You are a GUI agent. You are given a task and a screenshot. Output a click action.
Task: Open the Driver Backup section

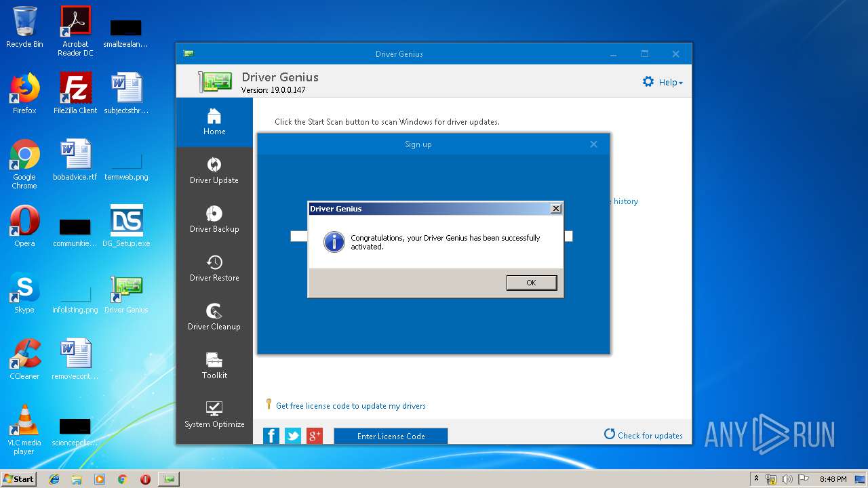tap(214, 220)
